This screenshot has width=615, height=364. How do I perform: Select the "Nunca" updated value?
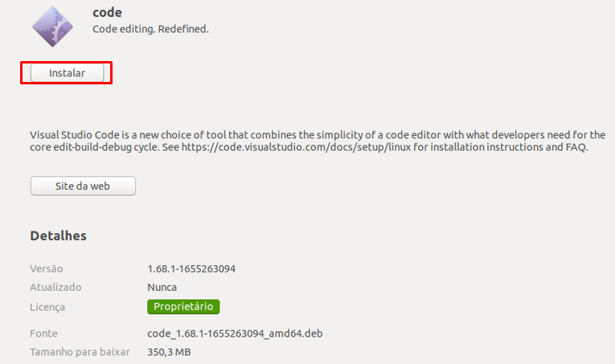point(162,287)
